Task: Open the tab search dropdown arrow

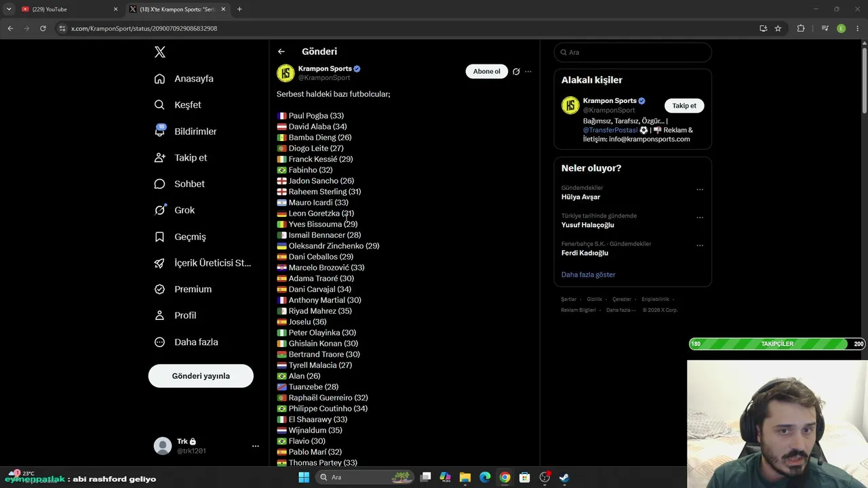Action: [9, 9]
